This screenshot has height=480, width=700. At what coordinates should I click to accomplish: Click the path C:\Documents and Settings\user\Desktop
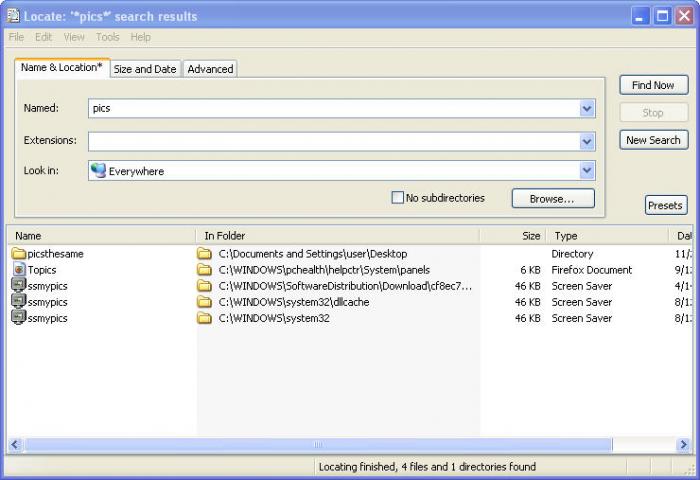coord(312,254)
